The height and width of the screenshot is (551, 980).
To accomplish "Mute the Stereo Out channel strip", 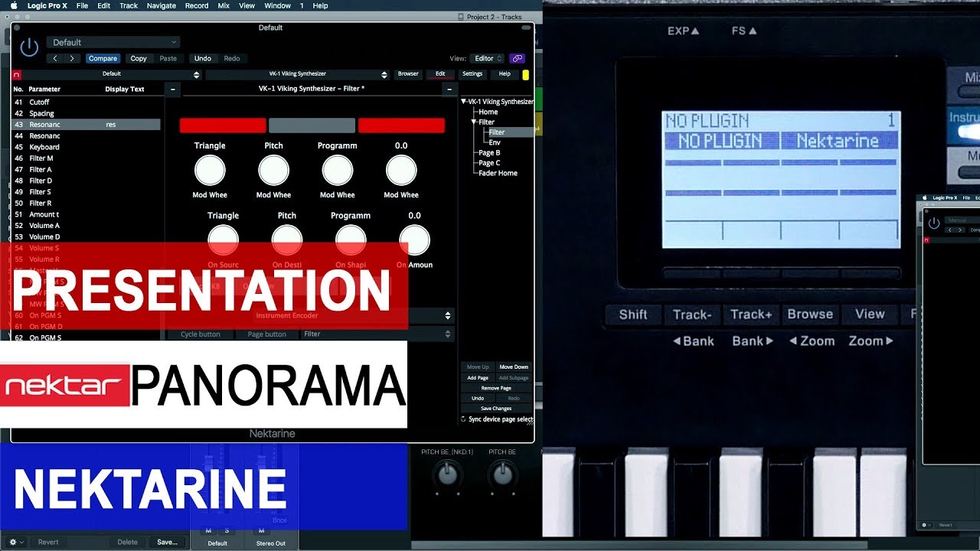I will [261, 530].
